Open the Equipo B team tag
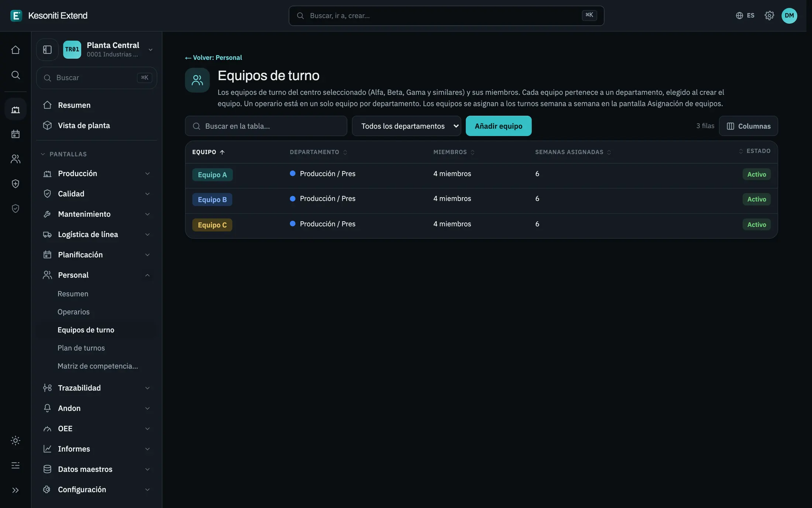This screenshot has height=508, width=812. [212, 200]
